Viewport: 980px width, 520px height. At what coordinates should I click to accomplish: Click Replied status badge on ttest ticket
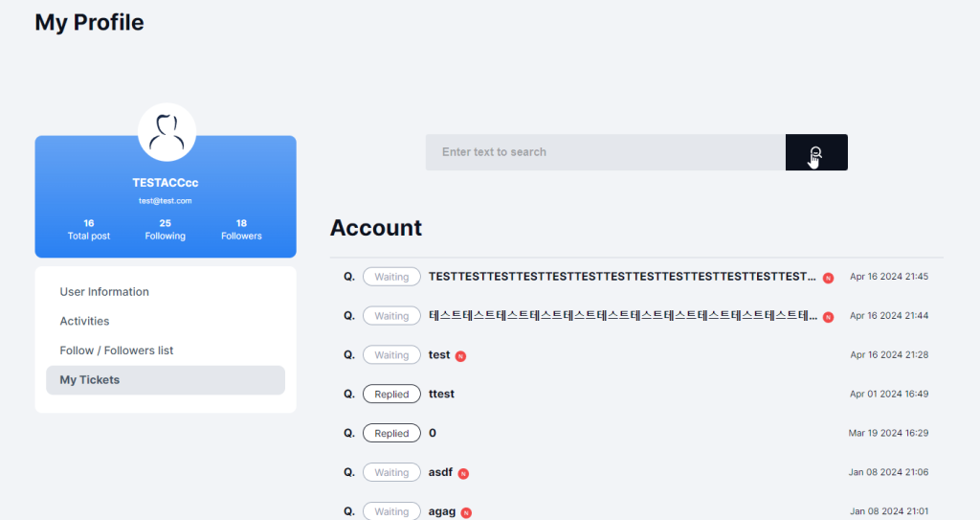391,394
